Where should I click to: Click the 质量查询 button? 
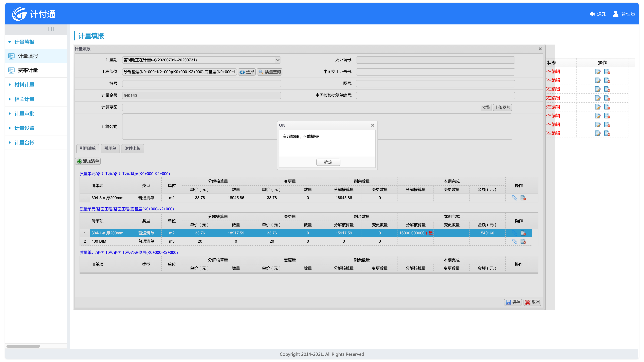click(269, 72)
